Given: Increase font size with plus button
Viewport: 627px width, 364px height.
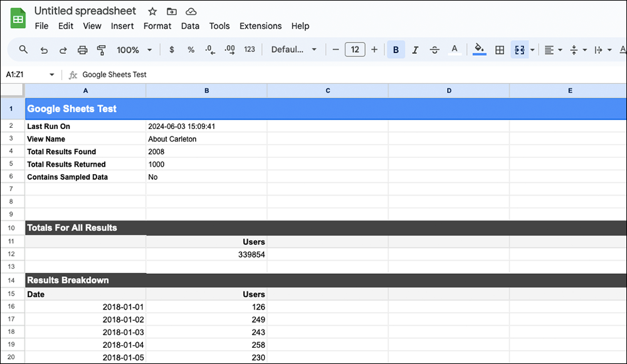Looking at the screenshot, I should coord(374,49).
